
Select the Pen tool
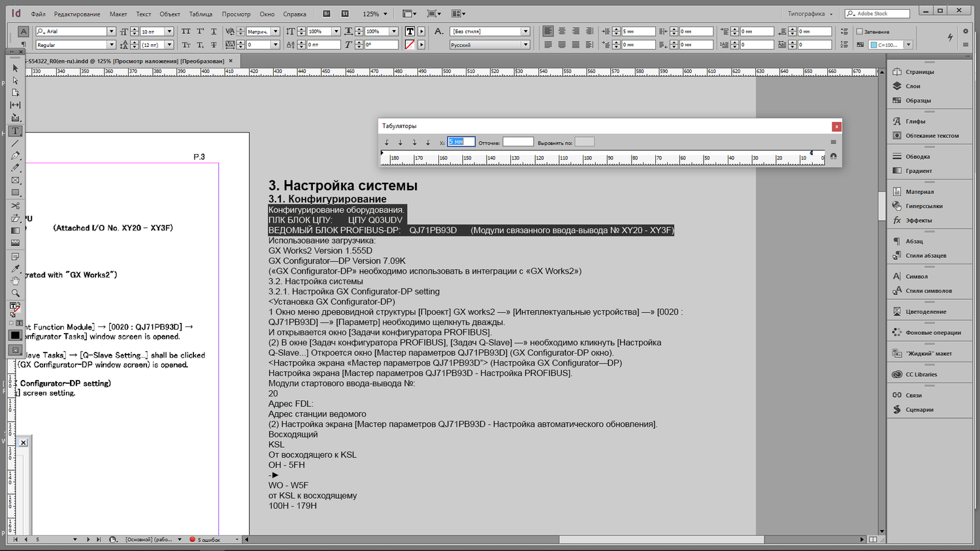pyautogui.click(x=15, y=156)
